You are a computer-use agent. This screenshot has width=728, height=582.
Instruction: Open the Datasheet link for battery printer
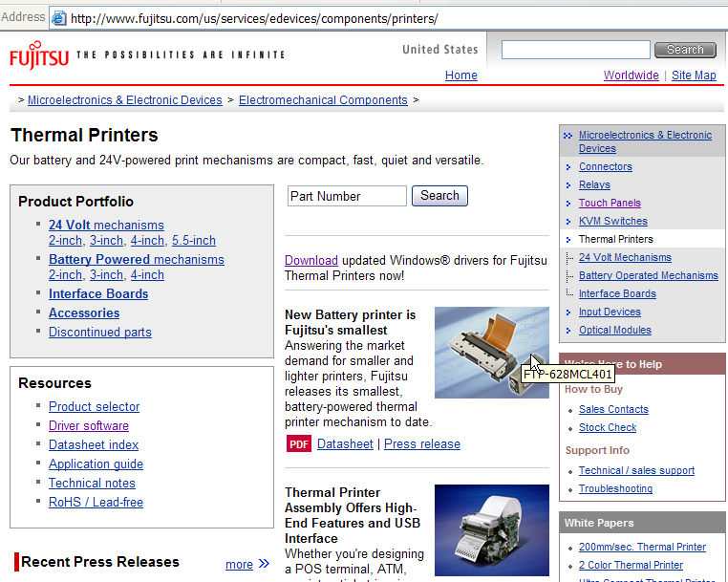click(345, 443)
